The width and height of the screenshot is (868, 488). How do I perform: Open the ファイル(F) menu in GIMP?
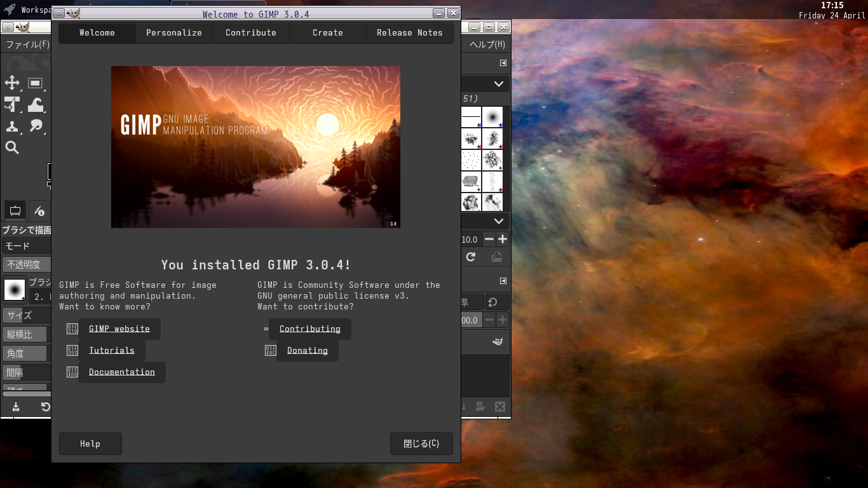pyautogui.click(x=27, y=44)
